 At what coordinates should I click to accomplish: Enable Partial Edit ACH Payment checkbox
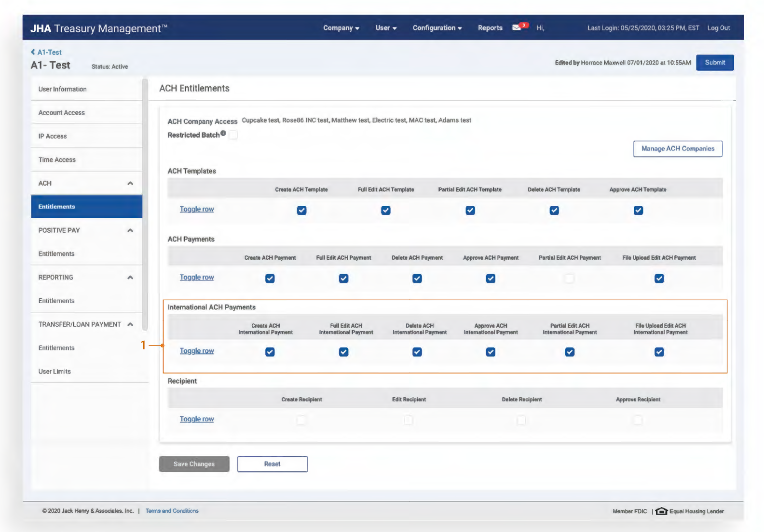(570, 279)
